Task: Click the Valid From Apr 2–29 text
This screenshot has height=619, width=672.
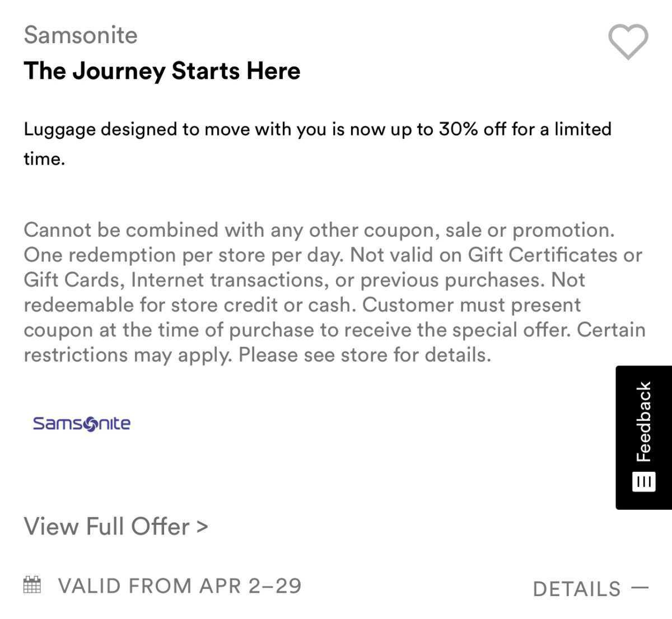Action: tap(180, 586)
